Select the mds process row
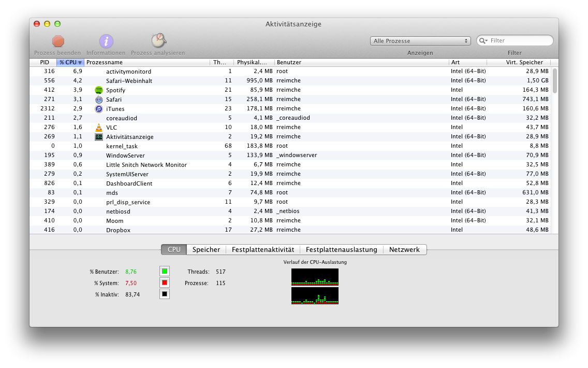588x368 pixels. point(290,193)
